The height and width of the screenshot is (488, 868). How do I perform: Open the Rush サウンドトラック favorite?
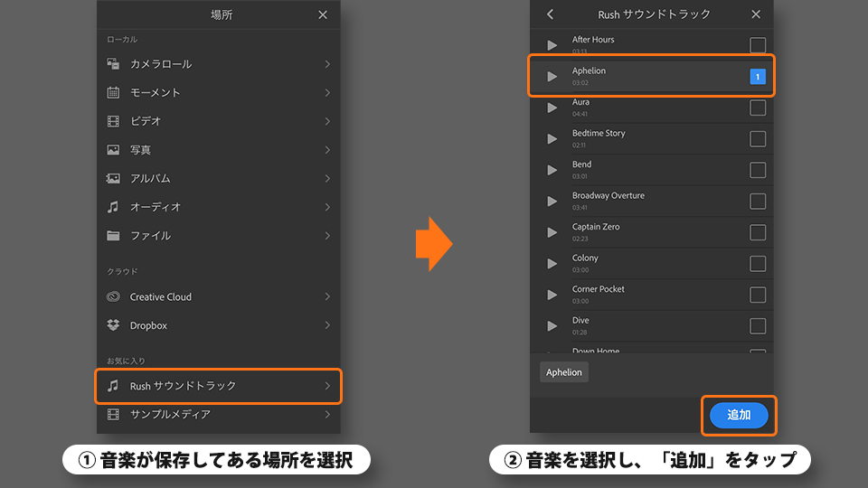[x=219, y=386]
